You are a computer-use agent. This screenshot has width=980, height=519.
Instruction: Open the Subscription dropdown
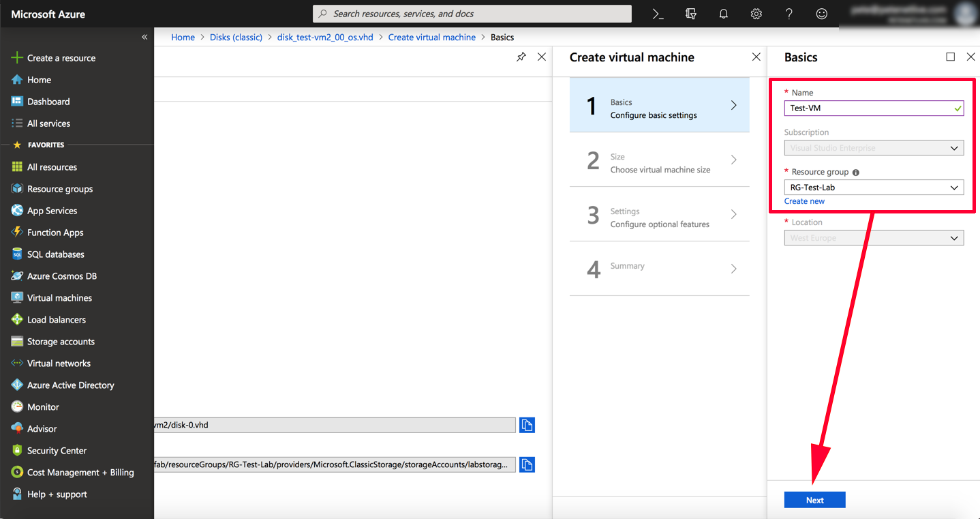coord(874,148)
